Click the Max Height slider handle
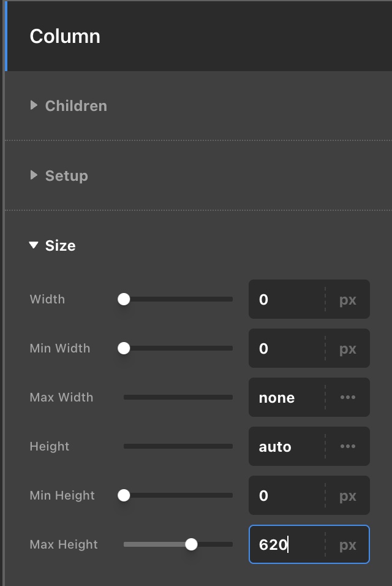This screenshot has width=392, height=586. [x=191, y=544]
